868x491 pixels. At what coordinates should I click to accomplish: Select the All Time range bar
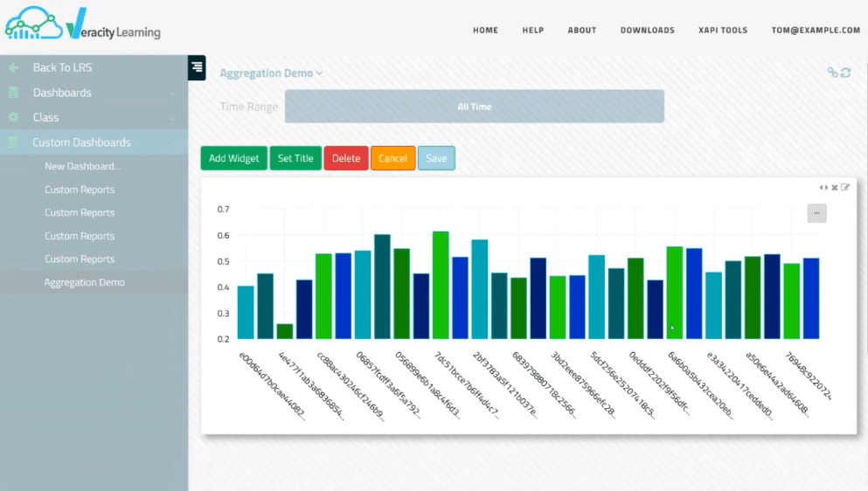474,107
